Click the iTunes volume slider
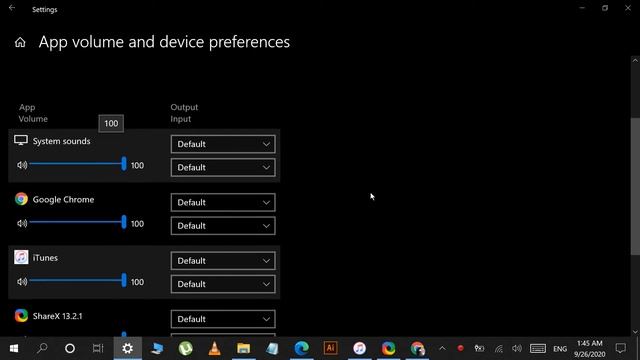The image size is (640, 360). click(78, 281)
